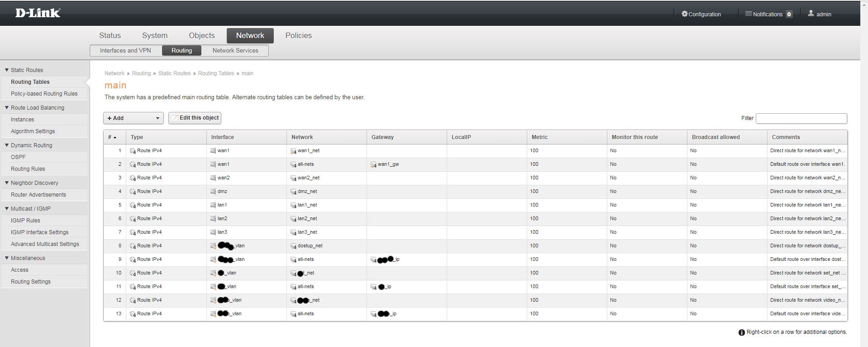Click the Route IPv4 icon in row 1

[x=133, y=151]
